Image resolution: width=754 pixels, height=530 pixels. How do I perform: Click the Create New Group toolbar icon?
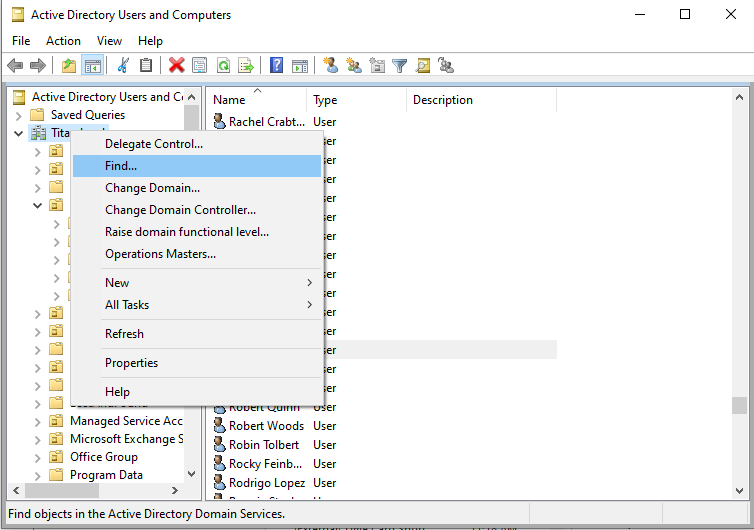(354, 65)
